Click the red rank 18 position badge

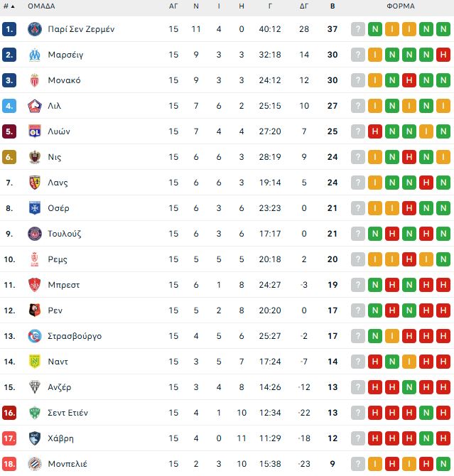(9, 464)
